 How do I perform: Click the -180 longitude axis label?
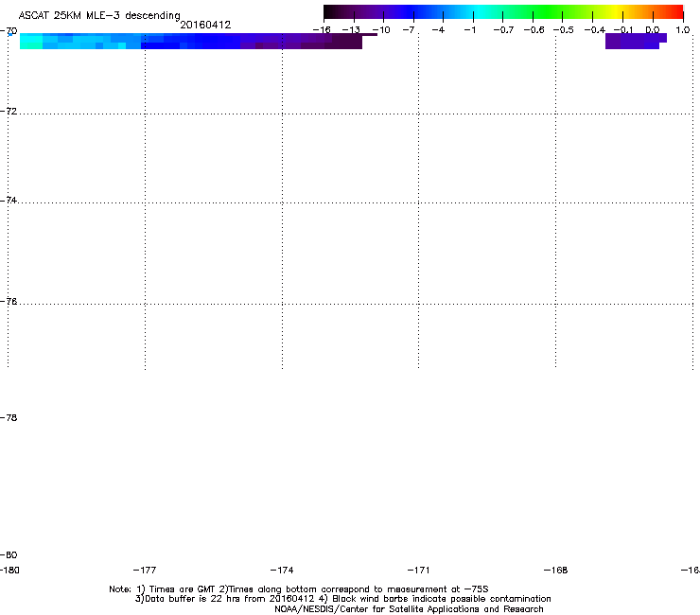pos(9,570)
